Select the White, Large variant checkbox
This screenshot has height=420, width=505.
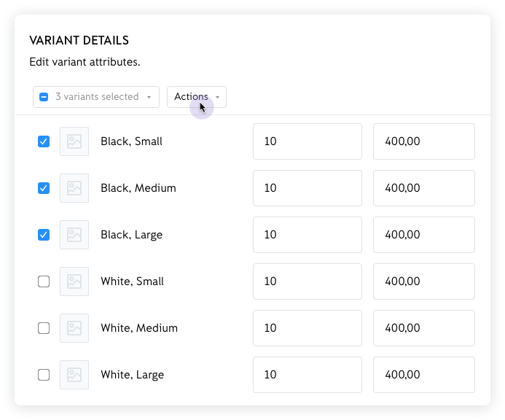44,375
